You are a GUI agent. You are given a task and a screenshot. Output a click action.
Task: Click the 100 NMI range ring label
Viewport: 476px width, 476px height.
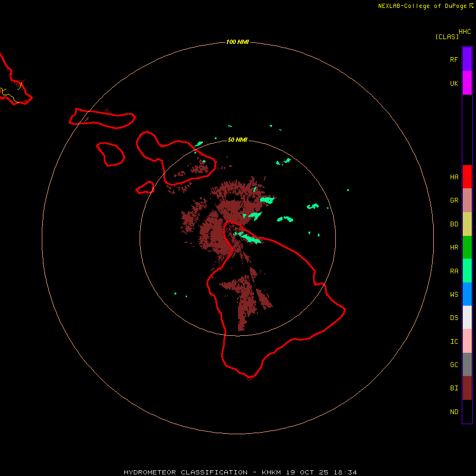(237, 42)
